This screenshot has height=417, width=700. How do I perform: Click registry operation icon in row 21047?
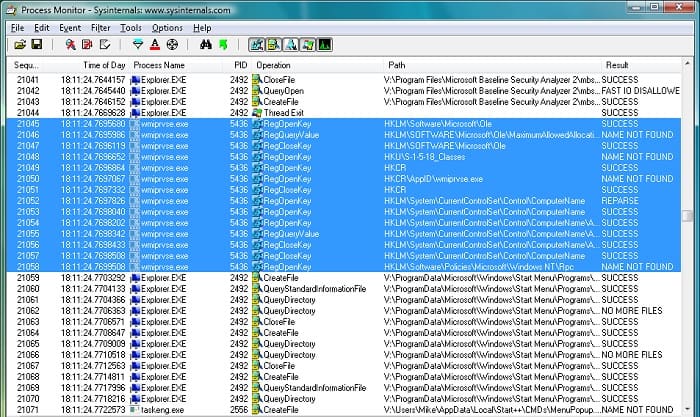pos(257,146)
